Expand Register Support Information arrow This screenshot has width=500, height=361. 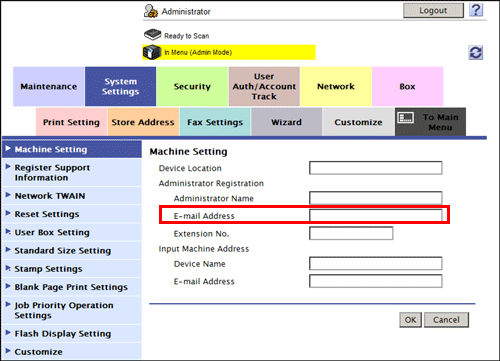pyautogui.click(x=8, y=167)
